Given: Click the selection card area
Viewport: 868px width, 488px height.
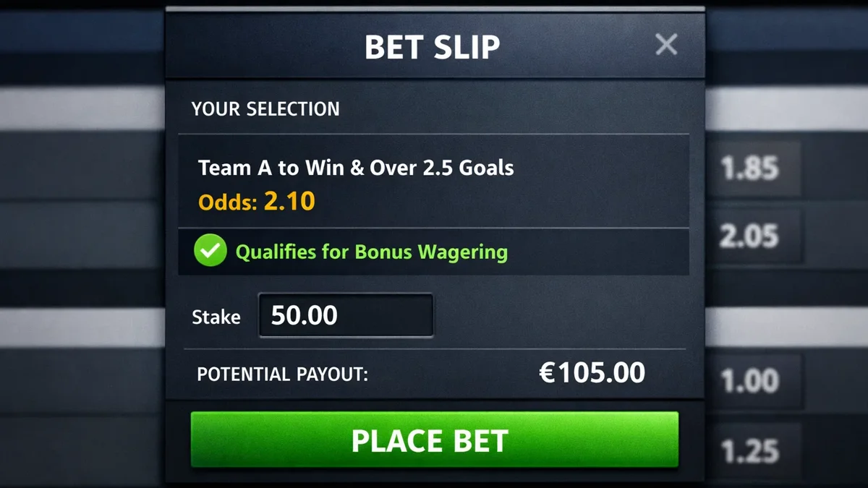Looking at the screenshot, I should (x=433, y=181).
